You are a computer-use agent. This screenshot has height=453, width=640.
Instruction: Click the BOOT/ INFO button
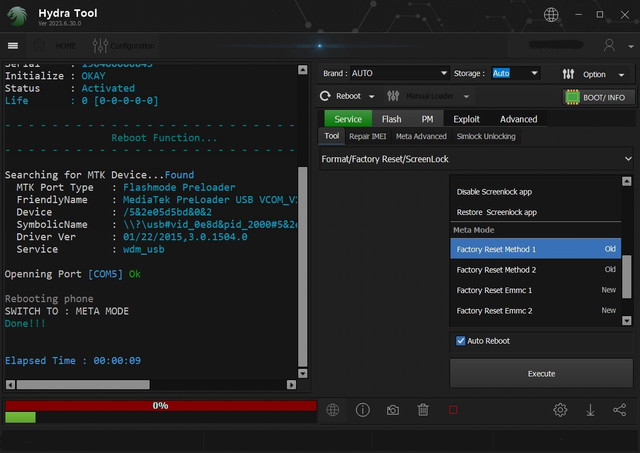[598, 98]
